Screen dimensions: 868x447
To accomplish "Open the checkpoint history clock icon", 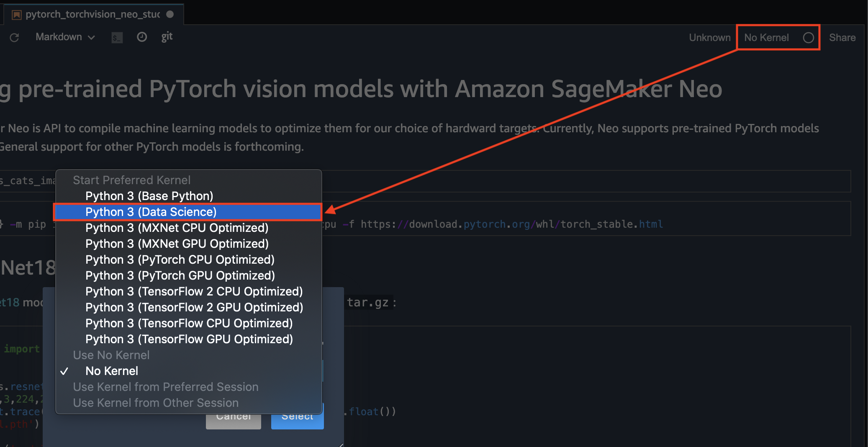I will (142, 37).
